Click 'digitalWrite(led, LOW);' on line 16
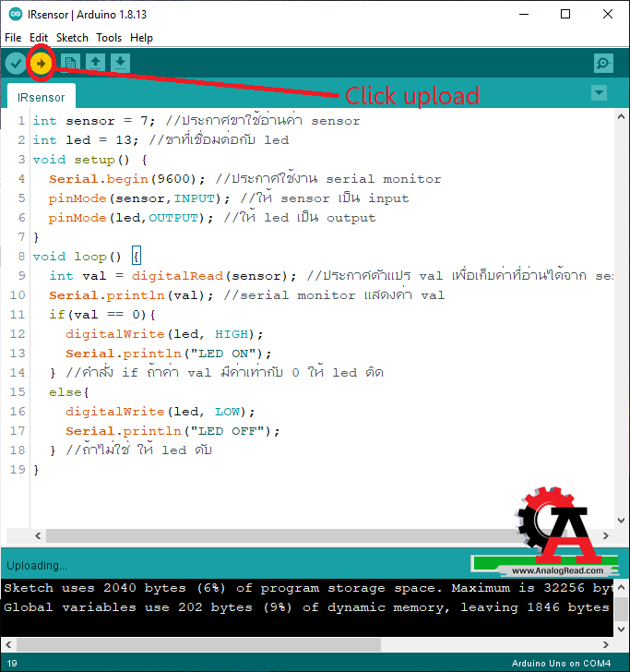Viewport: 630px width, 672px height. point(160,412)
